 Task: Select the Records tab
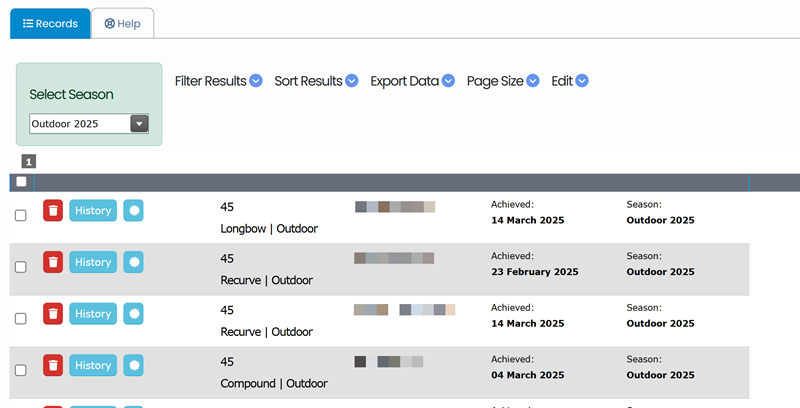point(49,23)
